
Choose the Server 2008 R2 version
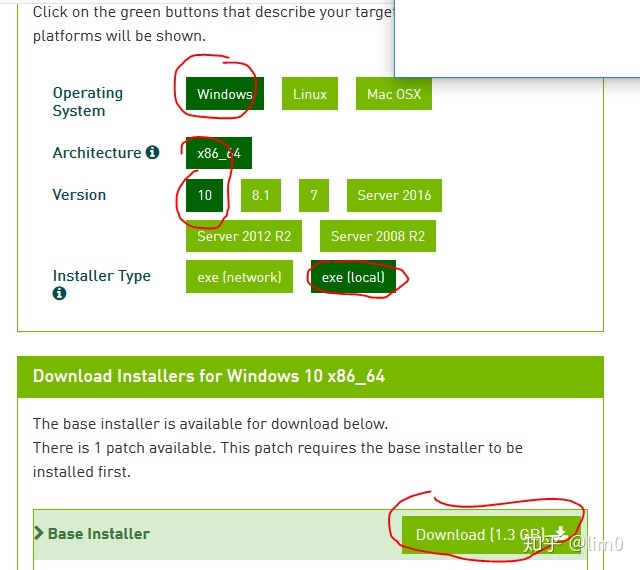point(378,236)
